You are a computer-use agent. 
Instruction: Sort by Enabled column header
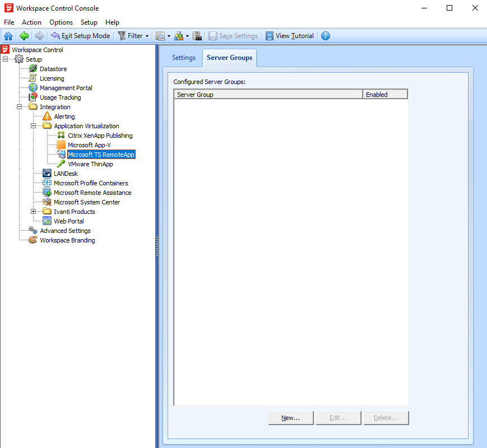pyautogui.click(x=385, y=95)
